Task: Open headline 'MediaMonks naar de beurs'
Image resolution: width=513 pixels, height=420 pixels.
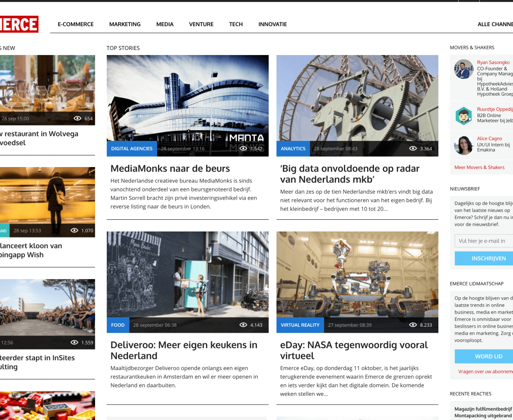Action: coord(170,168)
